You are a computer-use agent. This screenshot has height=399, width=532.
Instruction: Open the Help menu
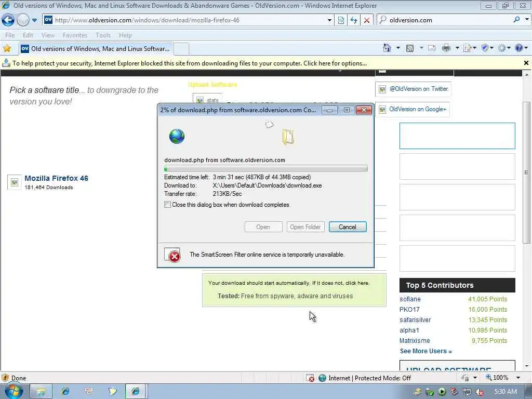125,35
